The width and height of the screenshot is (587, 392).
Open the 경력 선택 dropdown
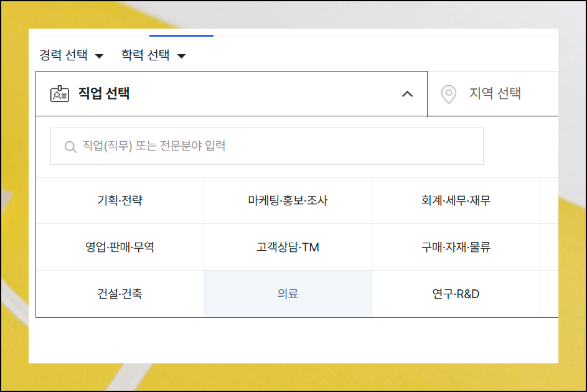(x=71, y=55)
